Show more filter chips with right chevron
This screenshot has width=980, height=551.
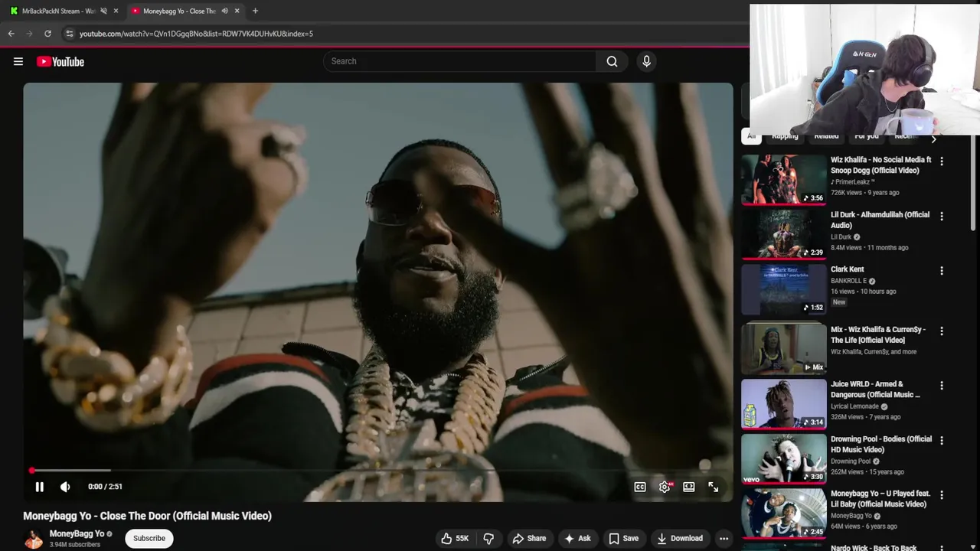[x=933, y=139]
